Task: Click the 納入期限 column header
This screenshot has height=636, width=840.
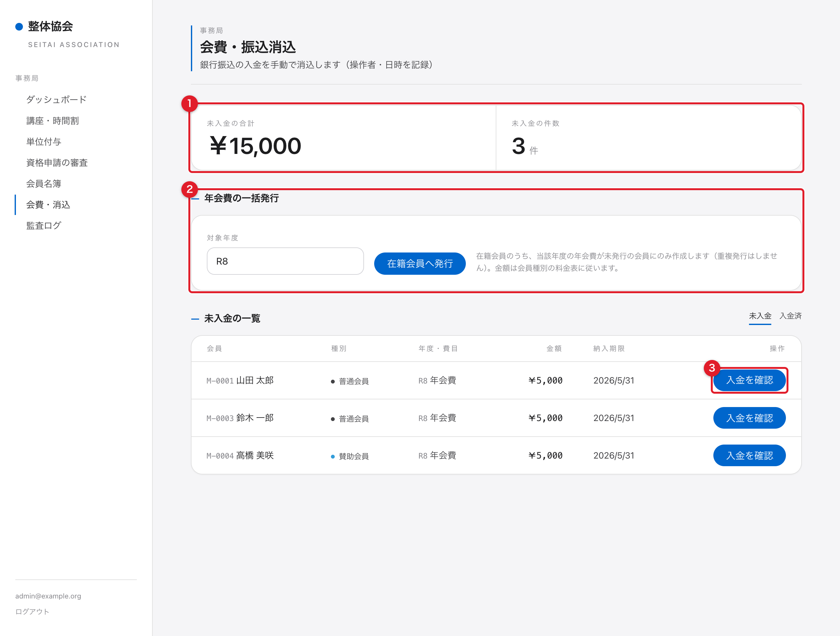Action: click(609, 348)
